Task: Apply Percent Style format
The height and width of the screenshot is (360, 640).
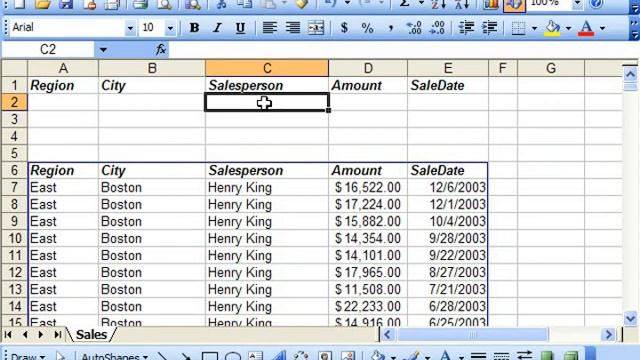Action: pyautogui.click(x=367, y=28)
